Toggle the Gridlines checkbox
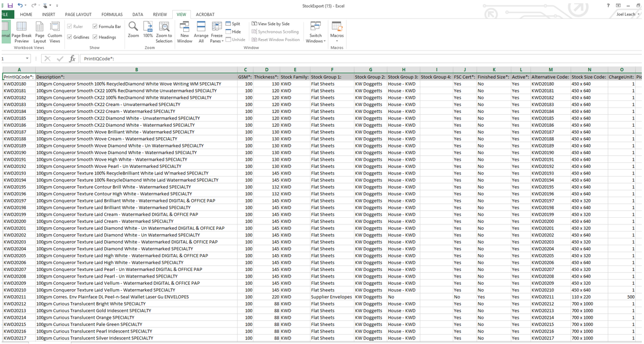The height and width of the screenshot is (344, 644). (70, 37)
